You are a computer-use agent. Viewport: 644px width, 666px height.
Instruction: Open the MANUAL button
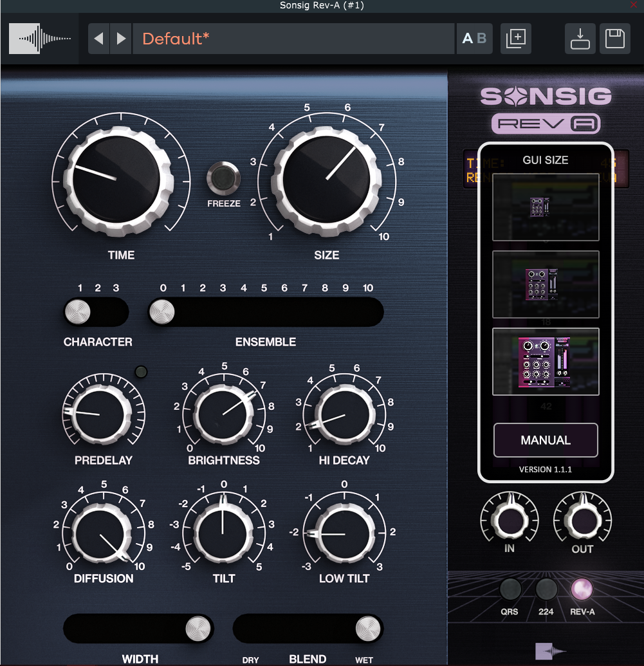546,440
